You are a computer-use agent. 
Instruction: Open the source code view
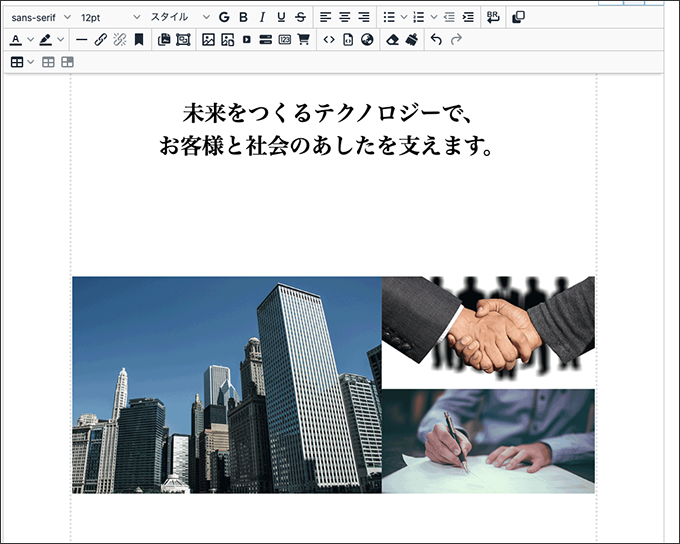tap(329, 40)
